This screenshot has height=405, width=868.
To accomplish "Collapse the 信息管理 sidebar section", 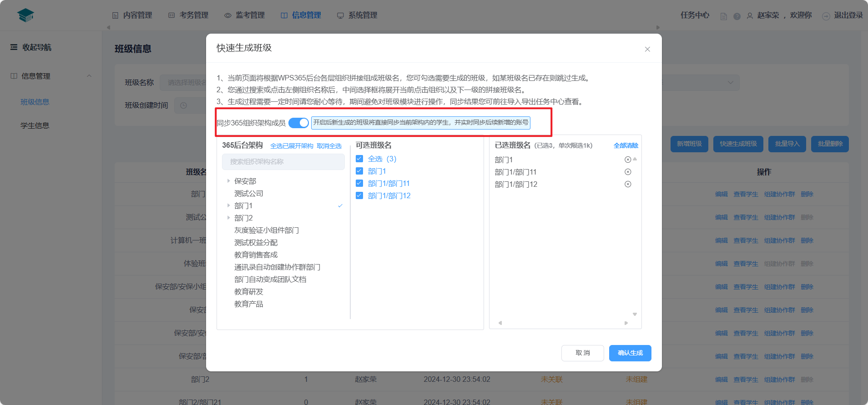I will (x=89, y=76).
